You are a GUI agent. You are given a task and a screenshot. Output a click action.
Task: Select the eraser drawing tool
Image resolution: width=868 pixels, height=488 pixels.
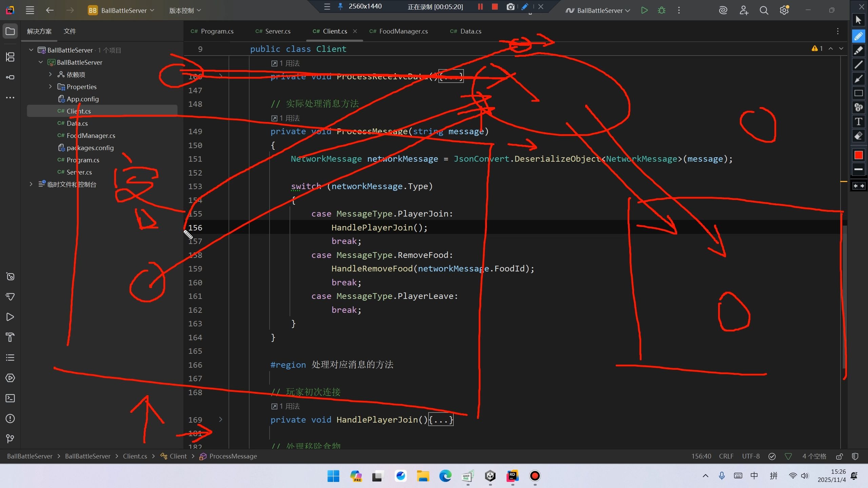(858, 136)
